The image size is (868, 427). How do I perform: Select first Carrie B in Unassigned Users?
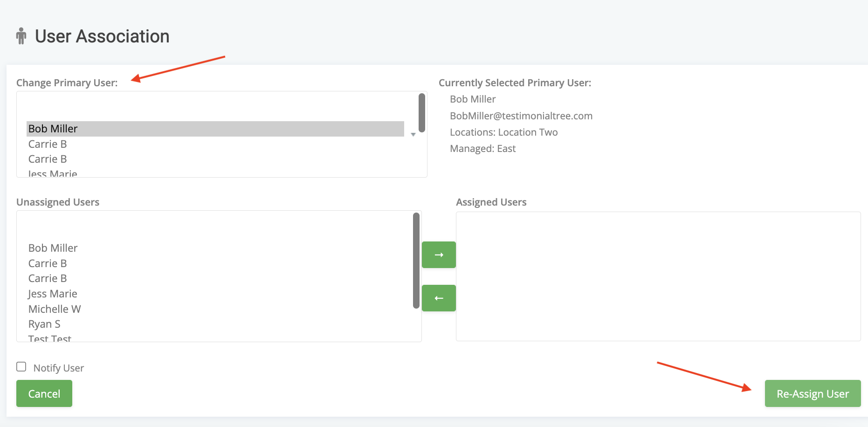click(x=48, y=263)
